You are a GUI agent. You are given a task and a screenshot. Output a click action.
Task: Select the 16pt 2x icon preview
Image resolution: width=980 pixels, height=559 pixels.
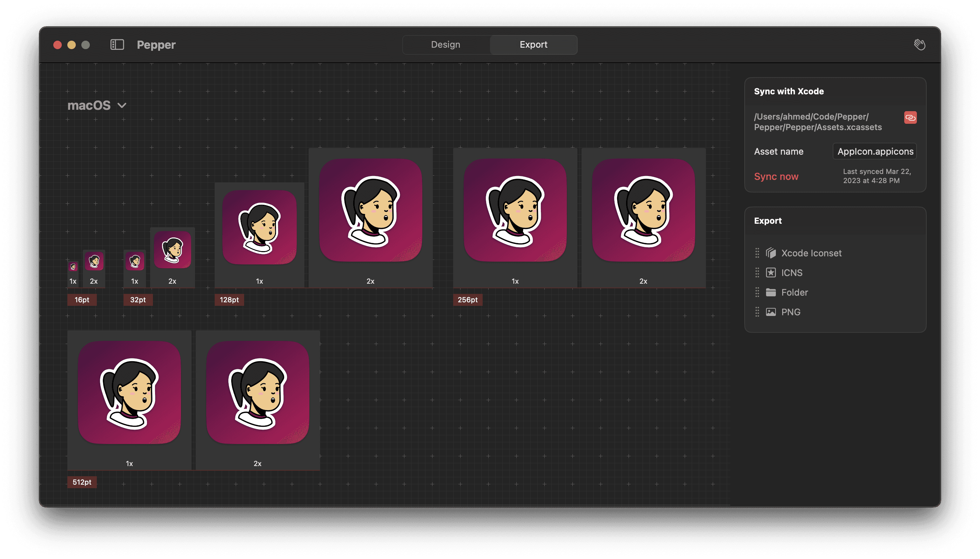click(x=94, y=262)
